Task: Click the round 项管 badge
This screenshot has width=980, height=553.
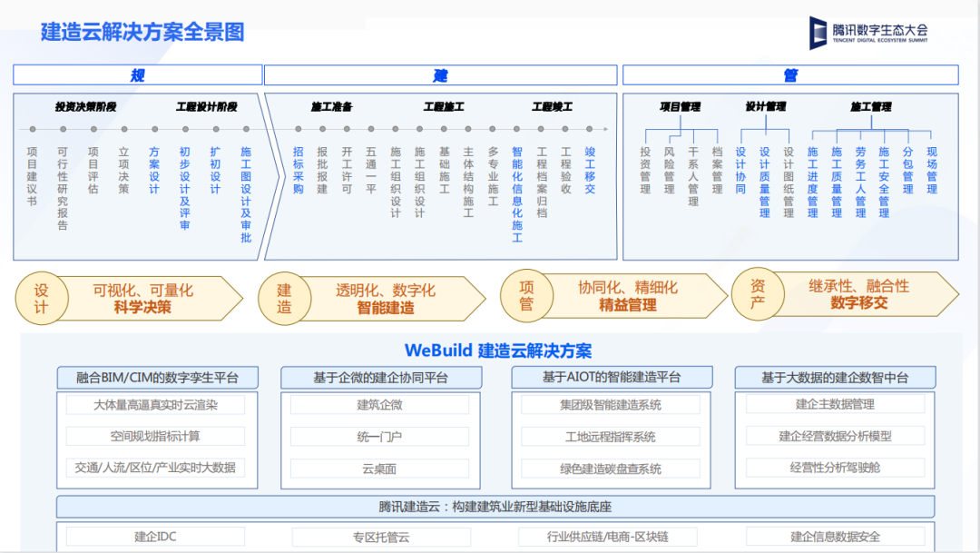Action: click(x=527, y=295)
